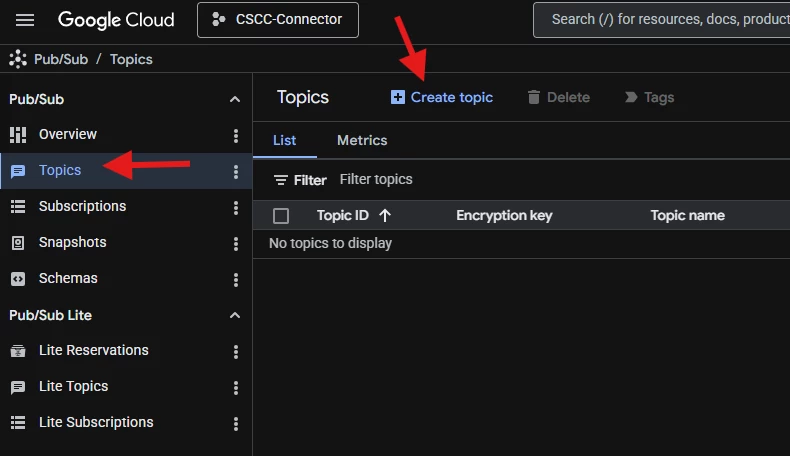The image size is (790, 456).
Task: Click the tag label icon
Action: [x=631, y=97]
